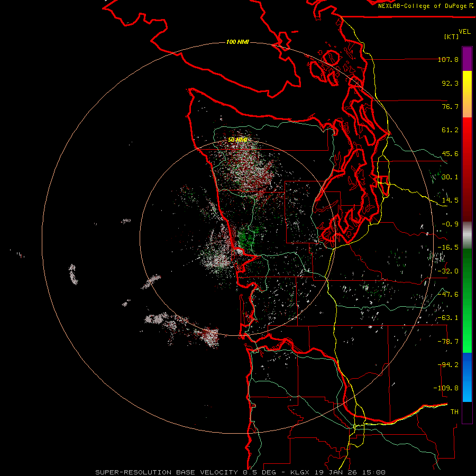
Task: Click the 100 NMI range ring label
Action: 237,42
